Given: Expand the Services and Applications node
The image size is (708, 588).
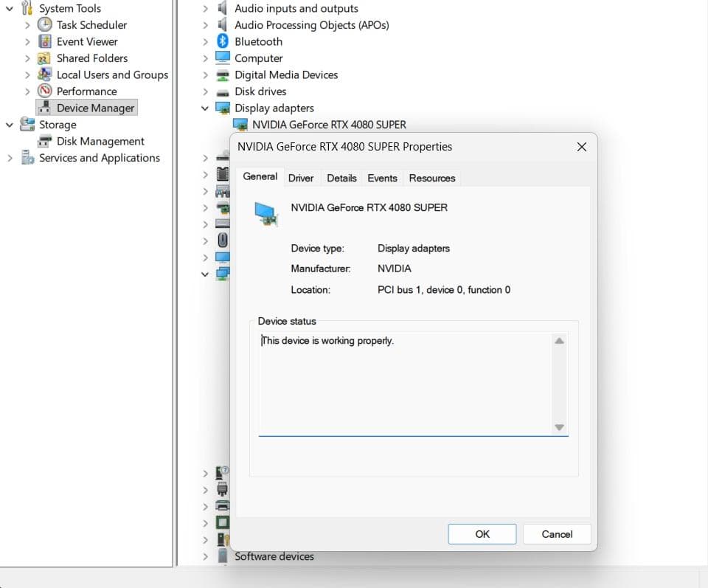Looking at the screenshot, I should [10, 158].
